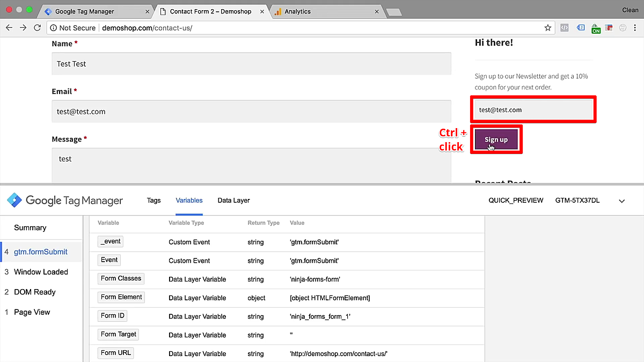This screenshot has height=362, width=644.
Task: Click the red arrow extension icon
Action: pyautogui.click(x=609, y=28)
